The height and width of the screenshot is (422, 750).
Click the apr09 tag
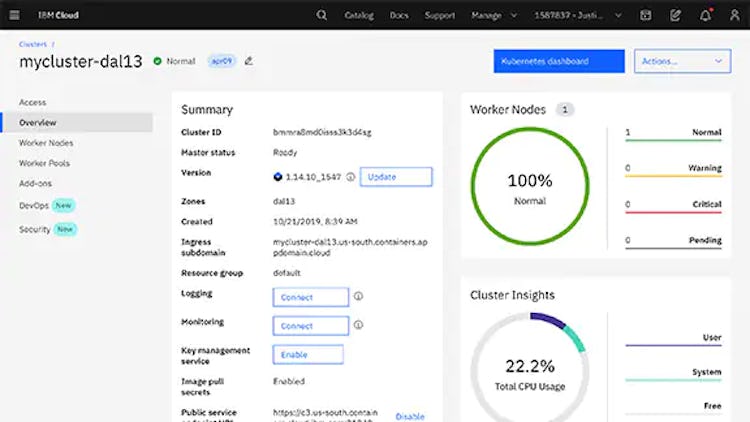coord(221,61)
